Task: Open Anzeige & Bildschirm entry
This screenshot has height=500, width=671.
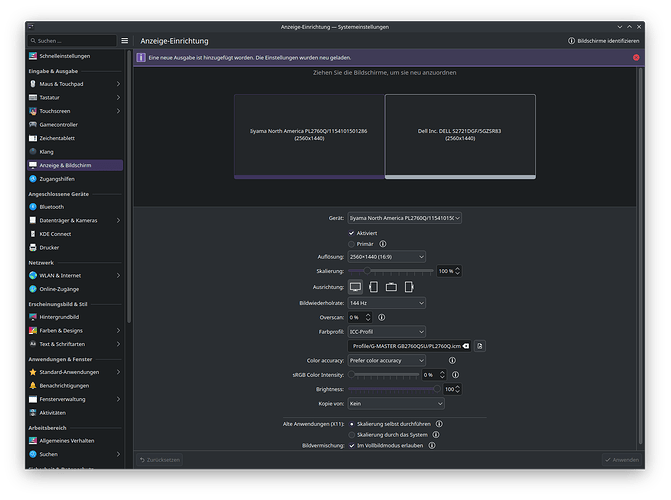Action: coord(75,165)
